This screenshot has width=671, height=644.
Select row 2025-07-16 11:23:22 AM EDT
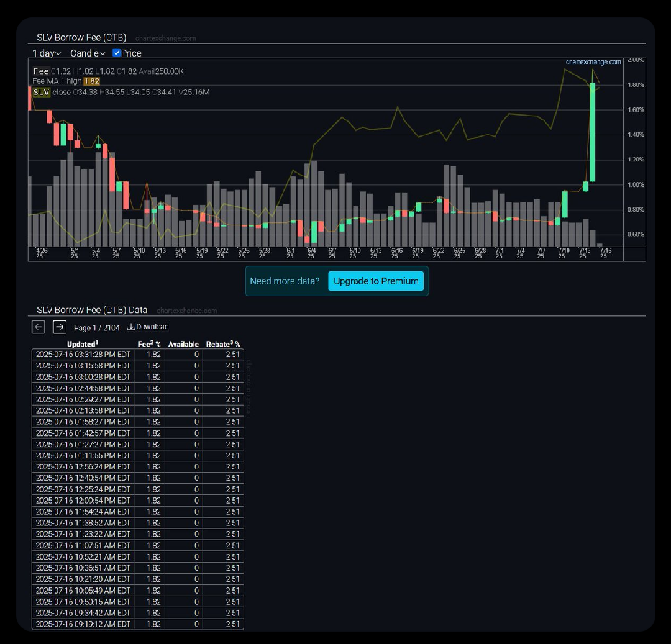(x=138, y=534)
